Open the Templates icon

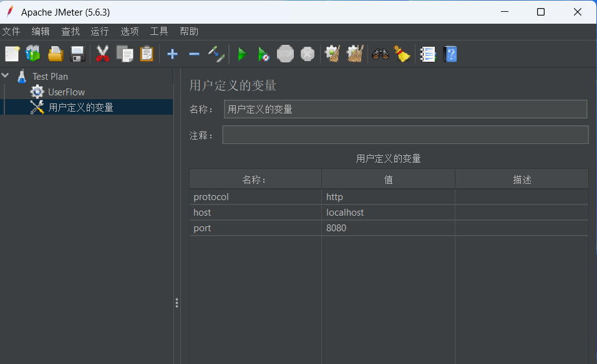click(x=33, y=54)
